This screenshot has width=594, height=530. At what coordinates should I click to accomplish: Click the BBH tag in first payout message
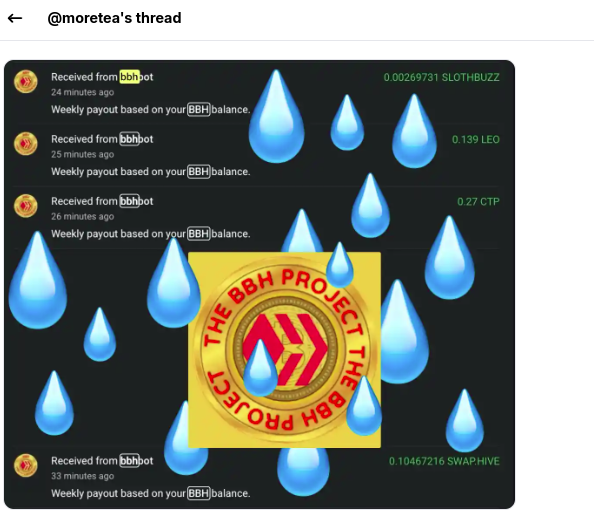[199, 109]
